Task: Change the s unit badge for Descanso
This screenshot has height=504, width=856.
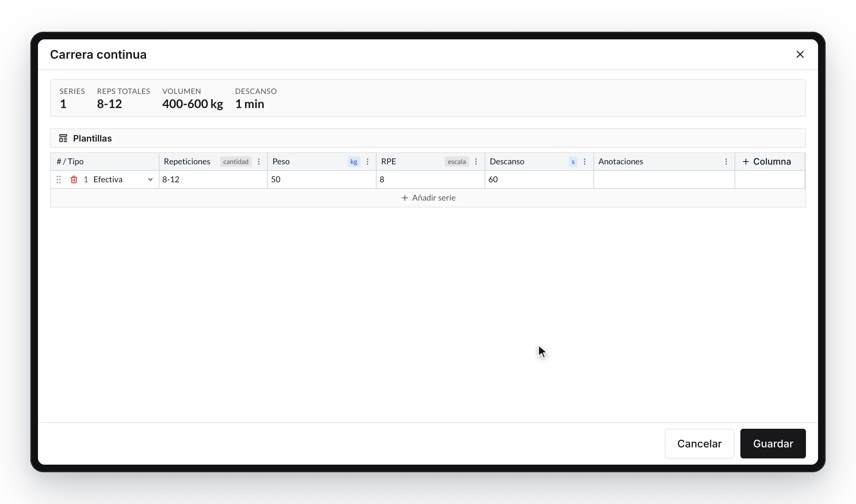Action: click(573, 162)
